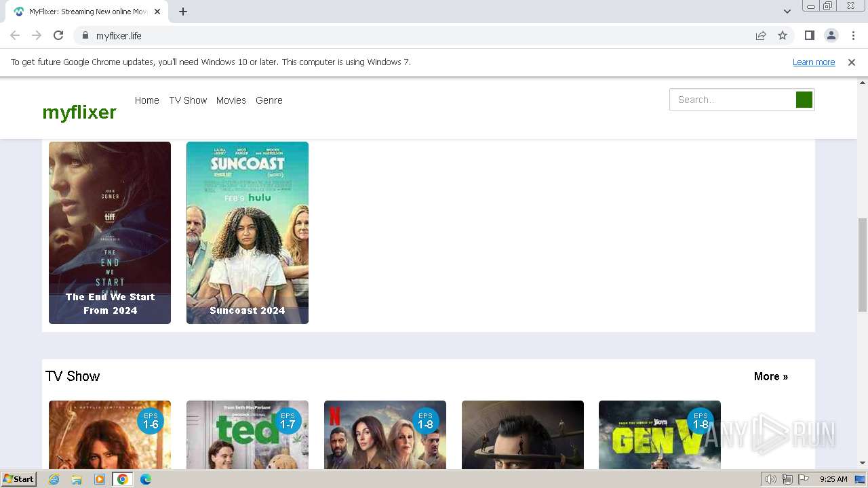Click the 9:25 AM system clock
Viewport: 868px width, 488px height.
click(833, 479)
